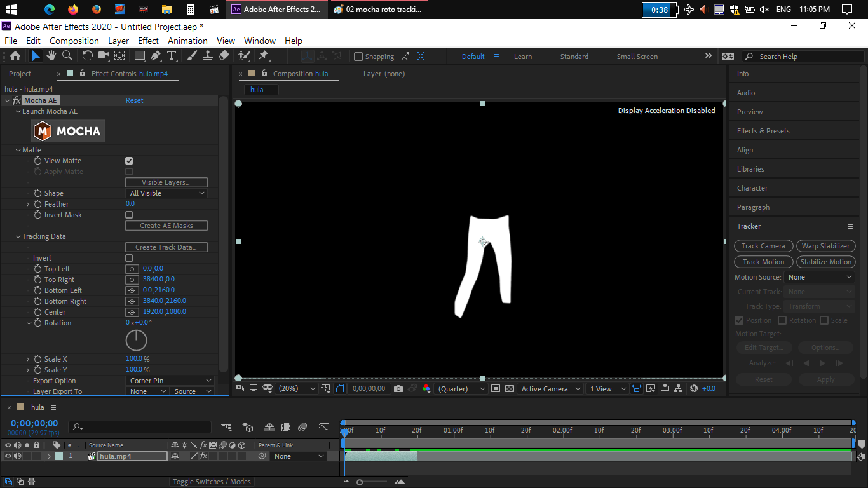Click the Create AE Masks button
The image size is (868, 488).
tap(166, 226)
